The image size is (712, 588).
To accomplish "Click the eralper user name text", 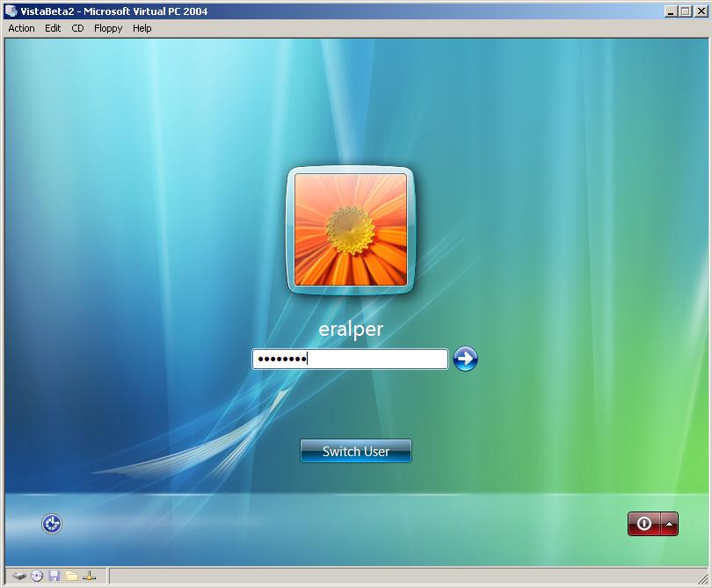I will coord(351,330).
